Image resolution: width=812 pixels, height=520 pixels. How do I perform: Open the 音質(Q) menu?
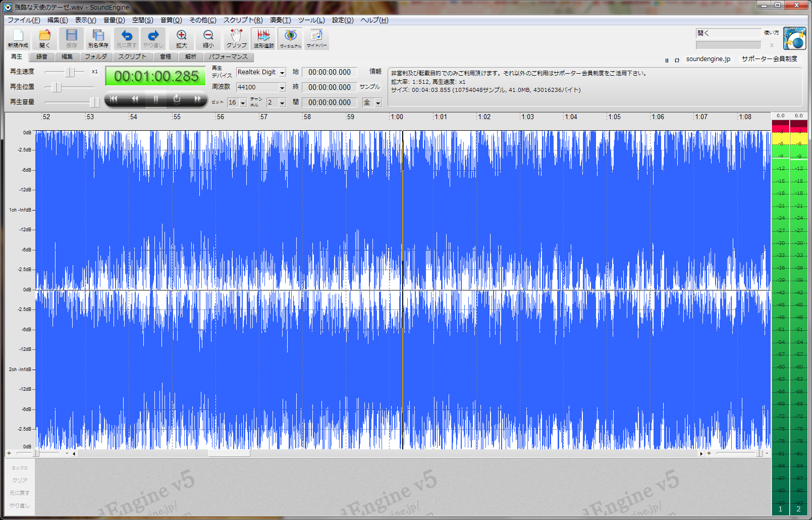point(171,20)
